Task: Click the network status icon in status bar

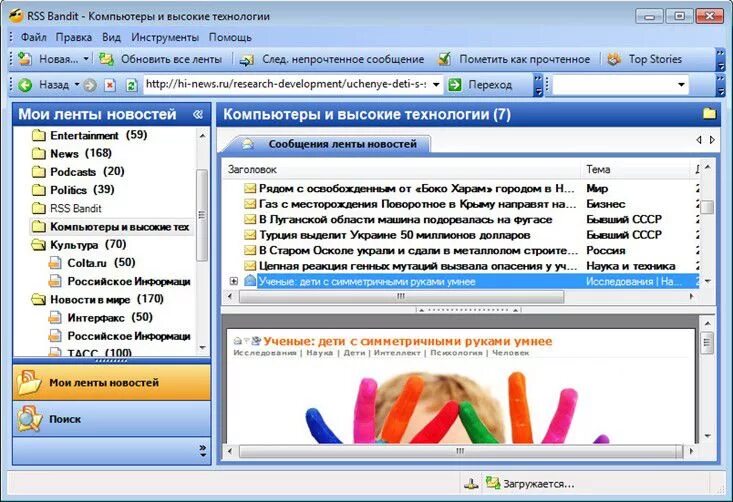Action: (471, 483)
